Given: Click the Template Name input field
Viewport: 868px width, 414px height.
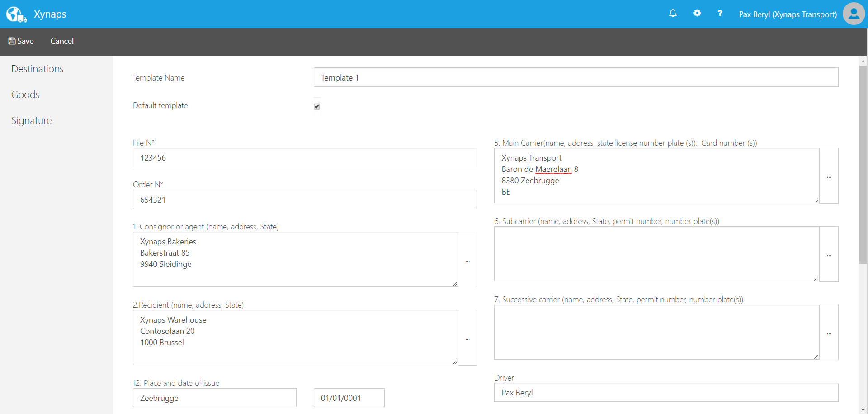Looking at the screenshot, I should (x=575, y=77).
